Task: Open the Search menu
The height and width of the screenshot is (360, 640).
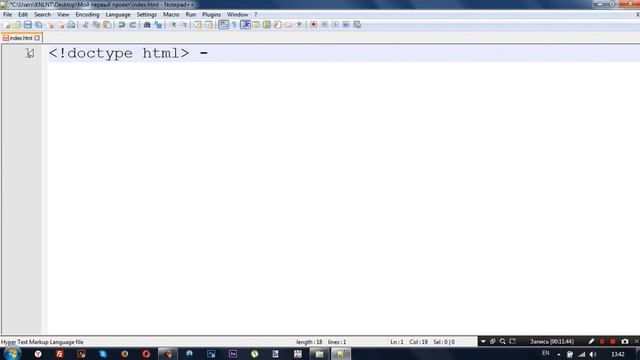Action: 42,14
